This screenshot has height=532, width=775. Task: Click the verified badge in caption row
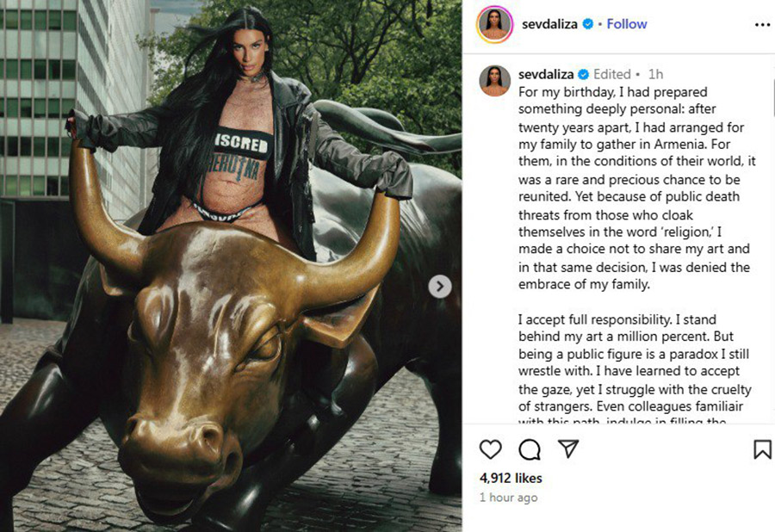[583, 75]
